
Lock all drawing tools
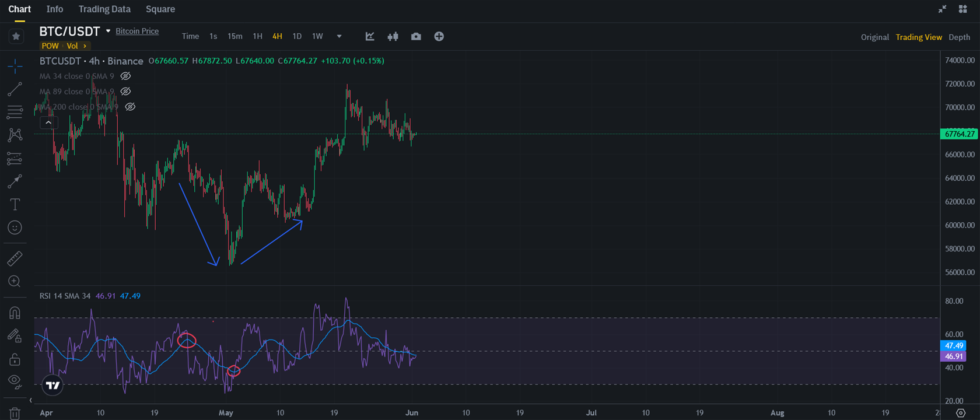[x=15, y=359]
